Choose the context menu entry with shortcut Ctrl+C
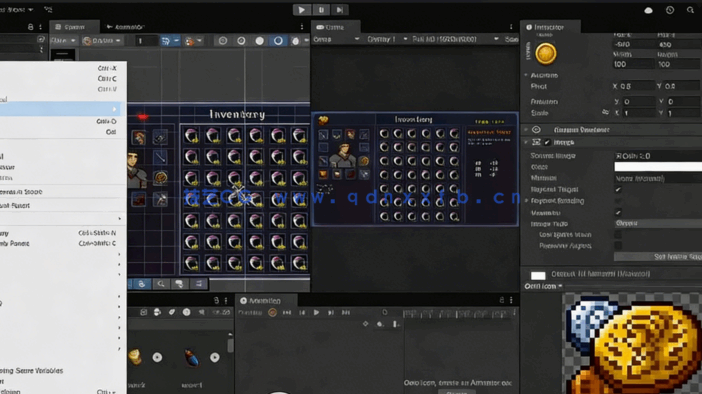 (63, 78)
